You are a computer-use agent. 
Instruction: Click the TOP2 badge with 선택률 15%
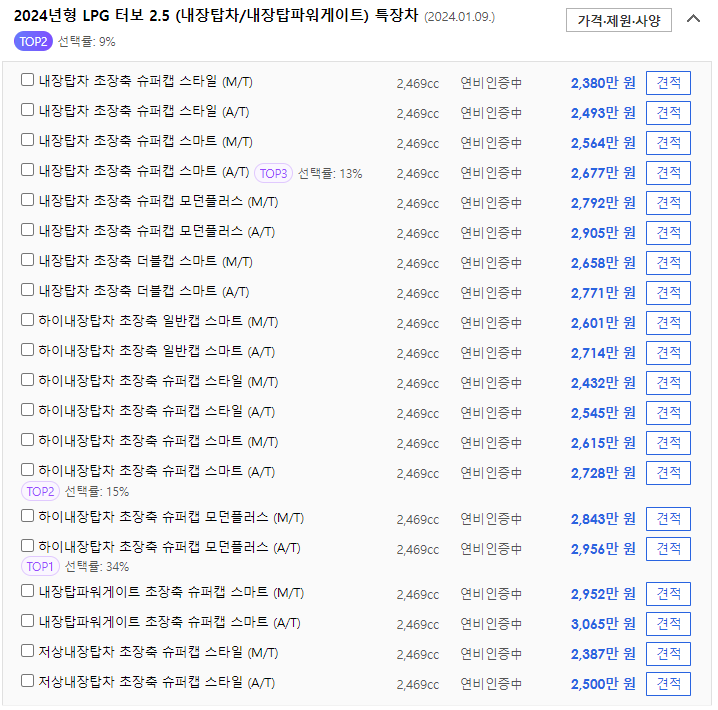[40, 491]
